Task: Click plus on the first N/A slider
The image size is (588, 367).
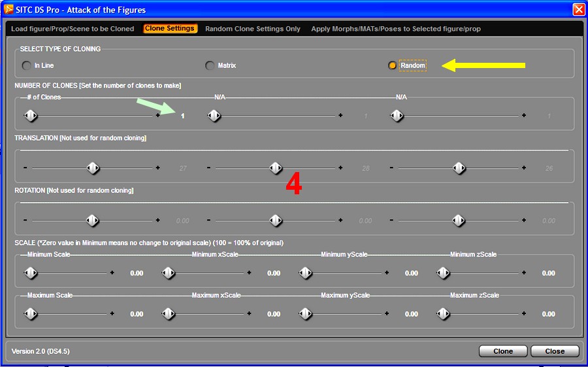Action: pyautogui.click(x=340, y=115)
